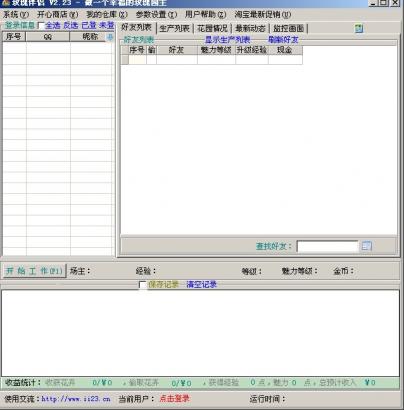The image size is (404, 410).
Task: Click the 点击登录 link in the status bar
Action: 175,398
